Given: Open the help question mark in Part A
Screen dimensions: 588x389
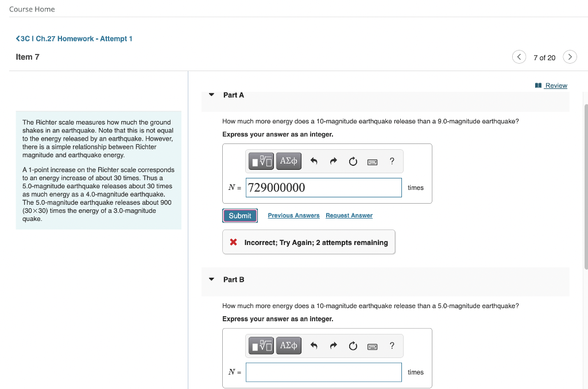Looking at the screenshot, I should [392, 161].
